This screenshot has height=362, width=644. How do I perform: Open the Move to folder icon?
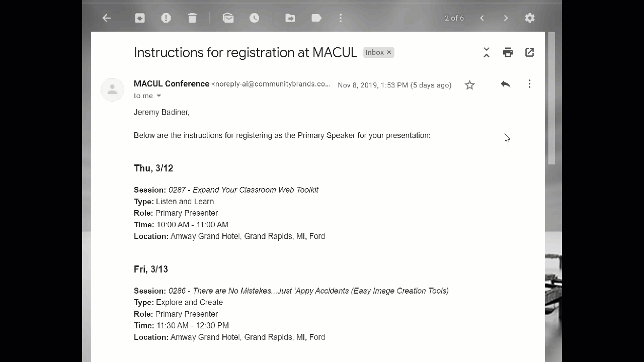(290, 18)
